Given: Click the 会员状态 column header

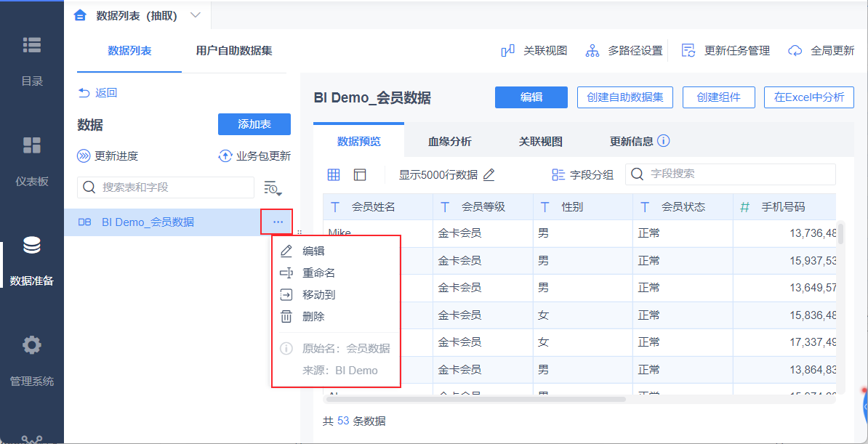Looking at the screenshot, I should click(683, 207).
